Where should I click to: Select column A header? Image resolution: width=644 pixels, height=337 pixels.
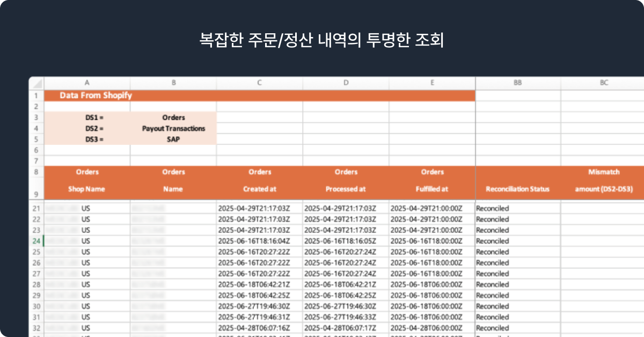pyautogui.click(x=87, y=83)
